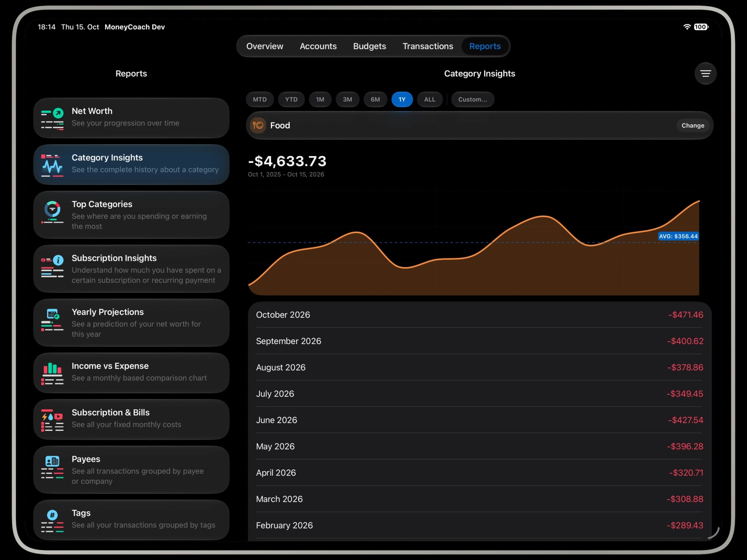747x560 pixels.
Task: Click the -$4,633.73 total amount
Action: point(287,161)
